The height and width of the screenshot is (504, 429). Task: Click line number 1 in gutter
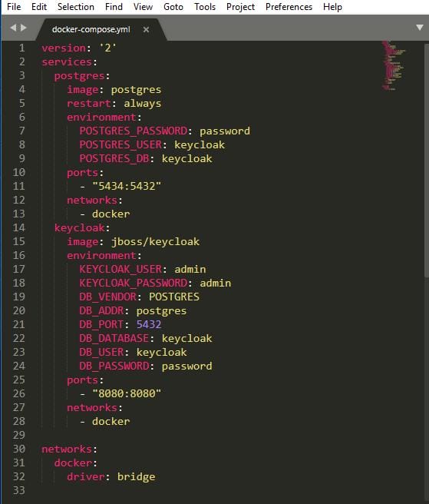point(21,48)
